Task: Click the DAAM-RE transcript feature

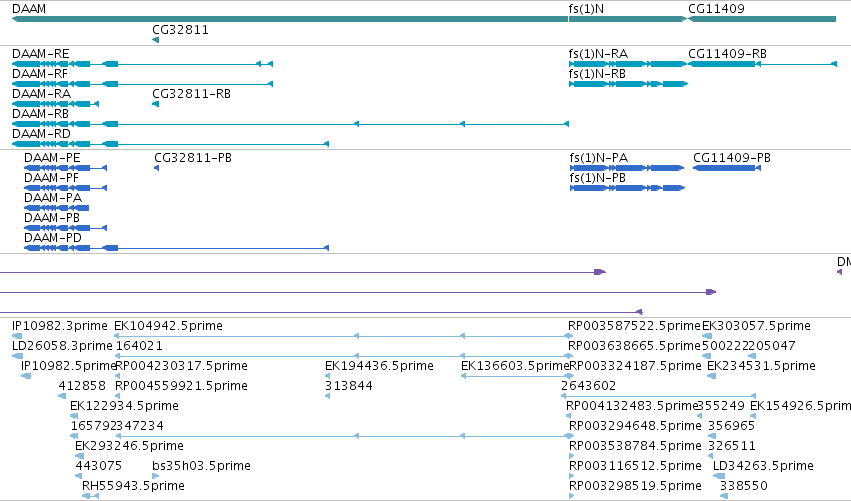Action: point(142,64)
